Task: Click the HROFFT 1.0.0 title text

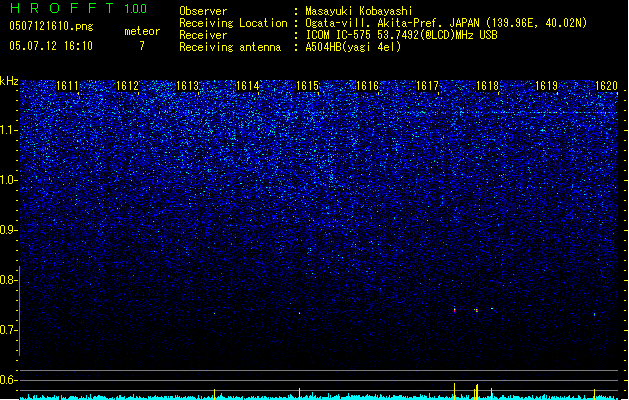Action: (78, 8)
